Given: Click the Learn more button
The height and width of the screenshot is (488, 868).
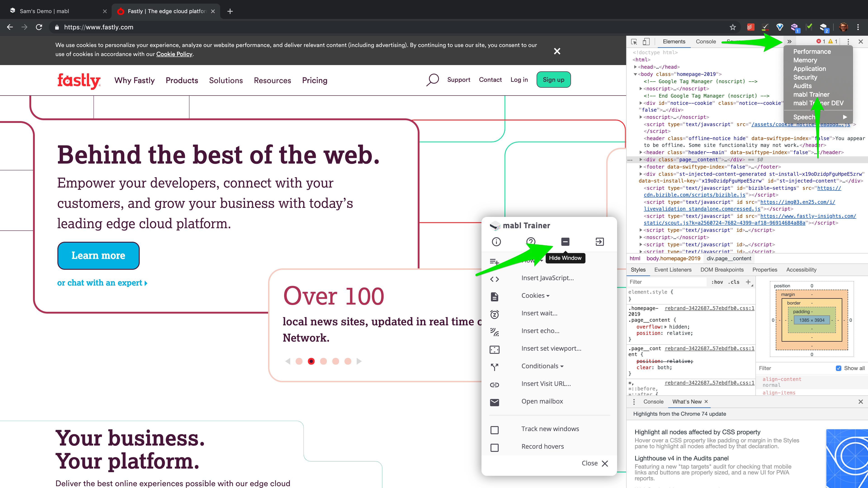Looking at the screenshot, I should click(98, 255).
